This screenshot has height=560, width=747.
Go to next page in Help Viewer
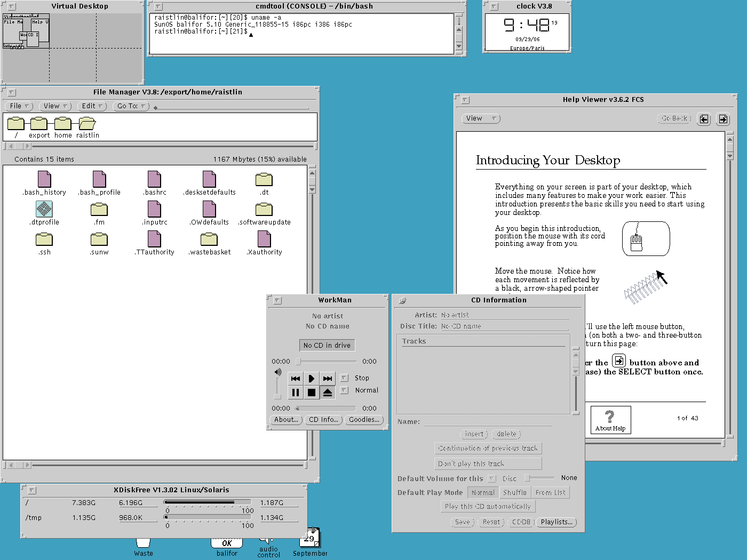723,119
